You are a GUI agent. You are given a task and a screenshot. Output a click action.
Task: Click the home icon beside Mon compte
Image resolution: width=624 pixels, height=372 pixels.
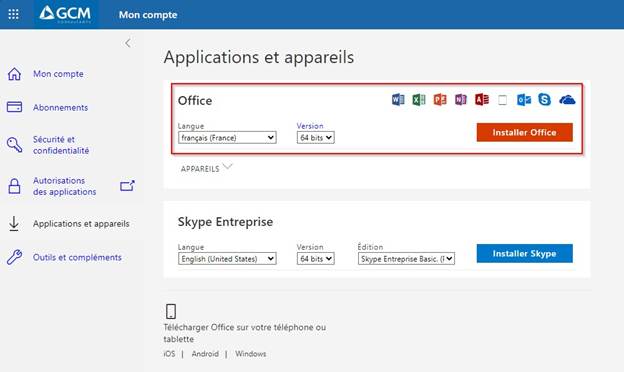(14, 74)
